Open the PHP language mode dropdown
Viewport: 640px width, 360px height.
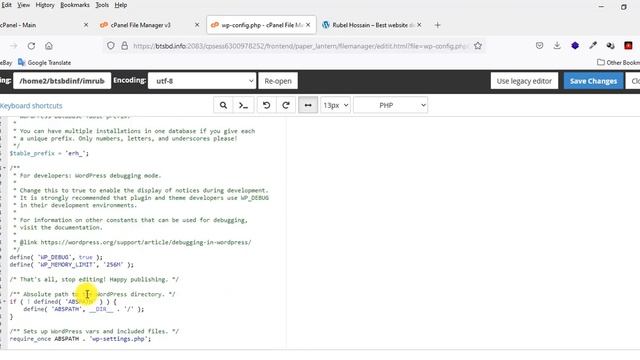point(391,105)
